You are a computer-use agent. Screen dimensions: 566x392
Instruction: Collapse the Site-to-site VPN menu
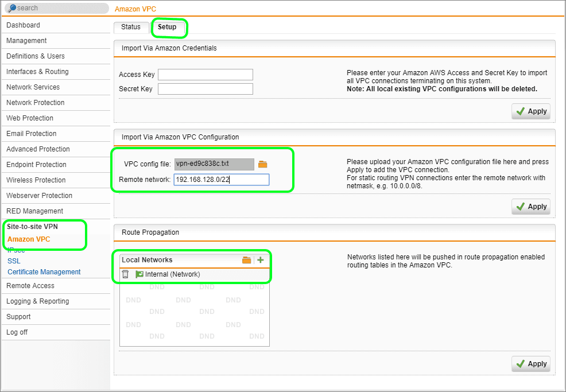pos(32,227)
